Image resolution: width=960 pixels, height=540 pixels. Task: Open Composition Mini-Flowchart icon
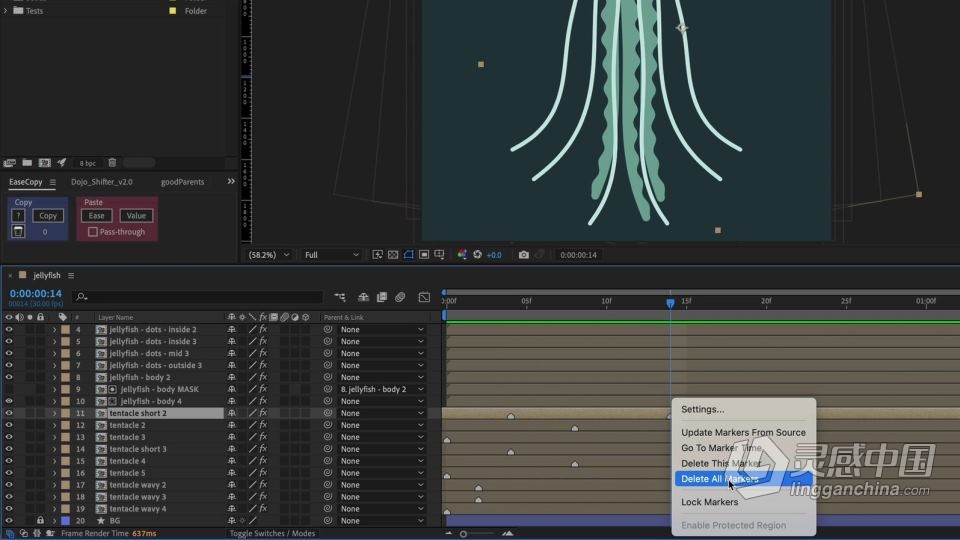[x=340, y=297]
